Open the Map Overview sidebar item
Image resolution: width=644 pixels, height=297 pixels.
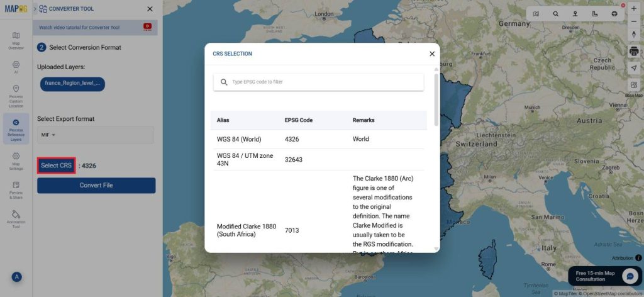[16, 40]
